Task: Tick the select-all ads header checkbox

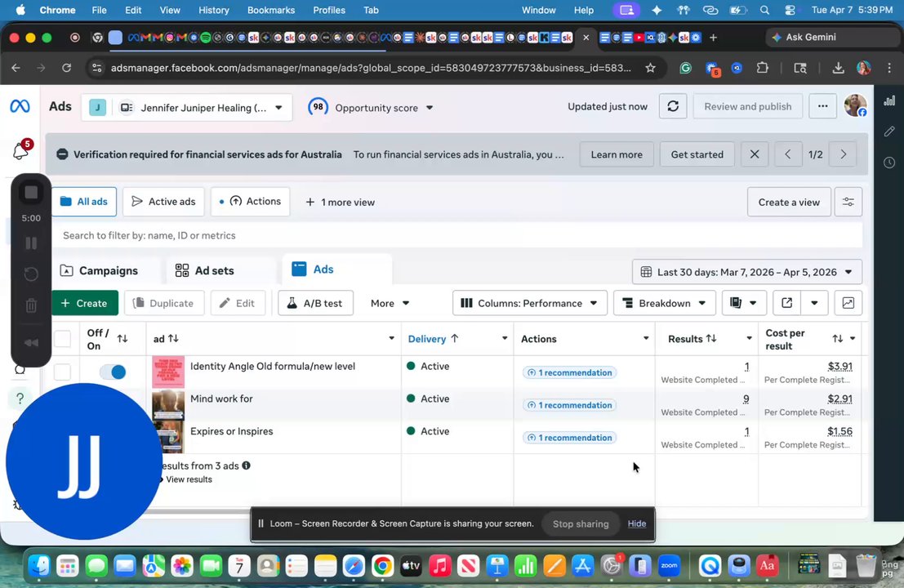Action: point(62,338)
